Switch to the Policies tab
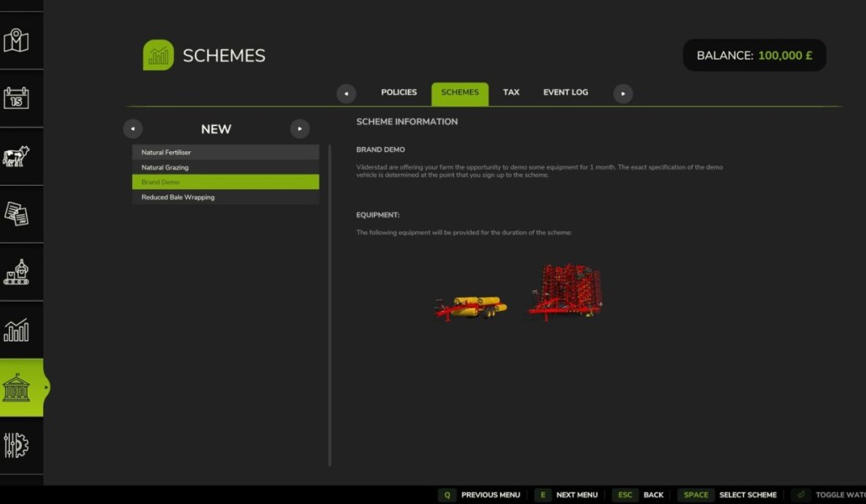This screenshot has width=866, height=504. coord(399,92)
